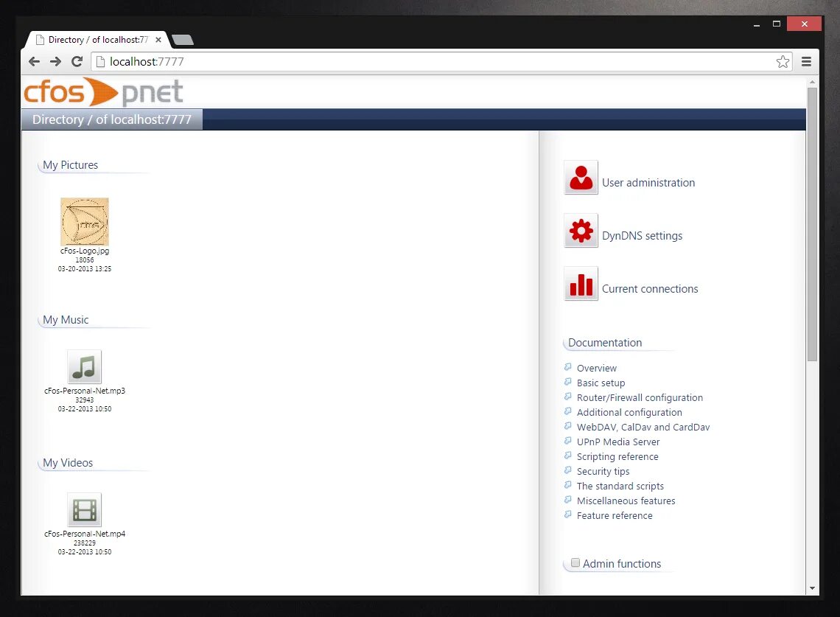This screenshot has width=840, height=617.
Task: Open a new browser tab
Action: coord(183,40)
